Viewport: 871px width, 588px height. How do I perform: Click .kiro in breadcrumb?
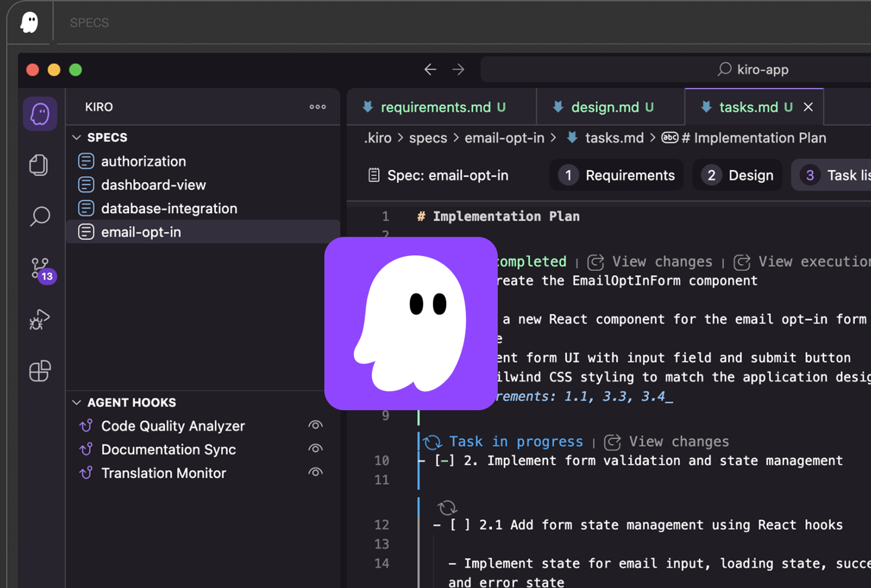pyautogui.click(x=378, y=138)
